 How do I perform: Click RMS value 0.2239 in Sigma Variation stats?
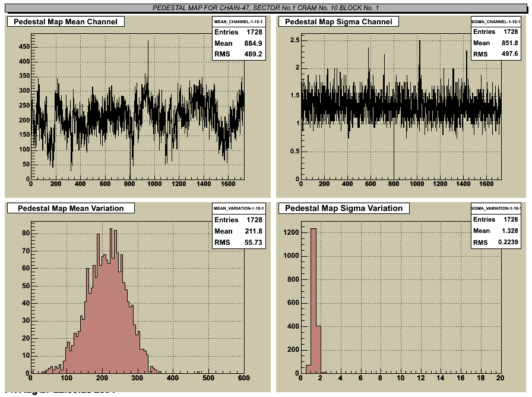tap(508, 242)
